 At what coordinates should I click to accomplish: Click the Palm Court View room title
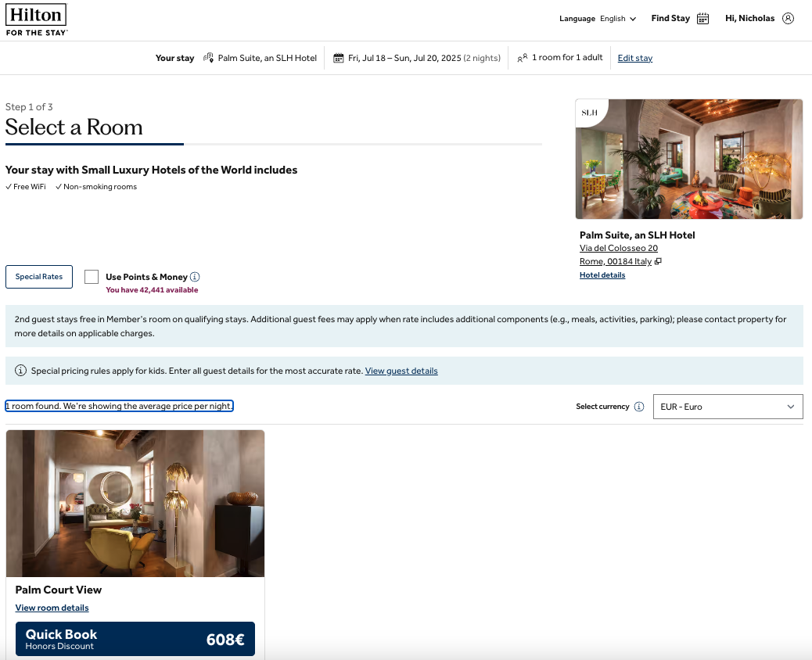[x=59, y=590]
